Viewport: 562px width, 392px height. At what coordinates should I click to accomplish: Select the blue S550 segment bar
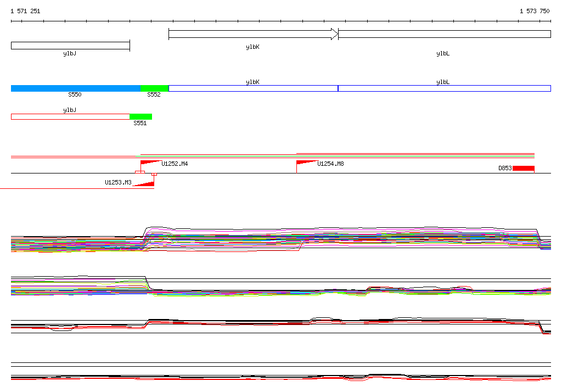coord(76,88)
